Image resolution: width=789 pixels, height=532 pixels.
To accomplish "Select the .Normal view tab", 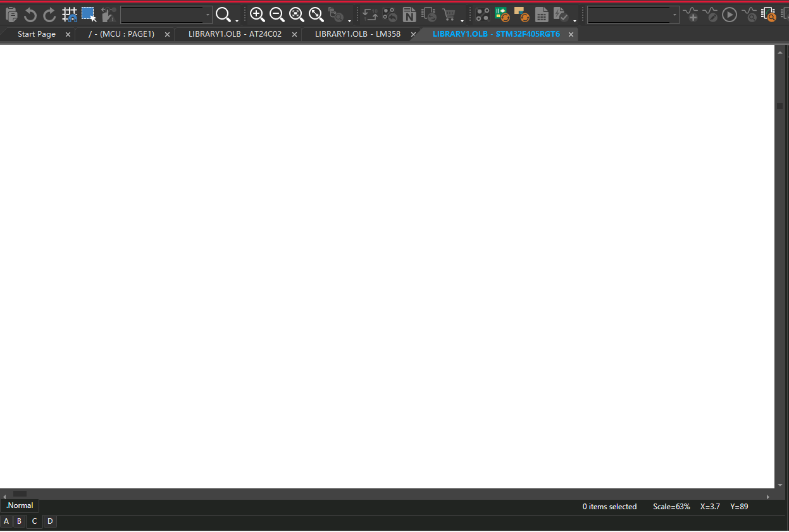I will coord(20,505).
